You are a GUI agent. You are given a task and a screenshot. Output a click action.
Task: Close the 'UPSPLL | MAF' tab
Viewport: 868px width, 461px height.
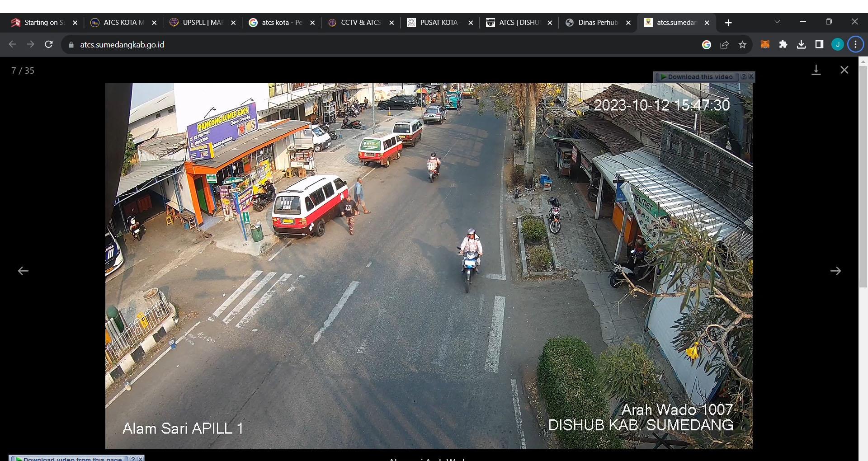point(233,23)
